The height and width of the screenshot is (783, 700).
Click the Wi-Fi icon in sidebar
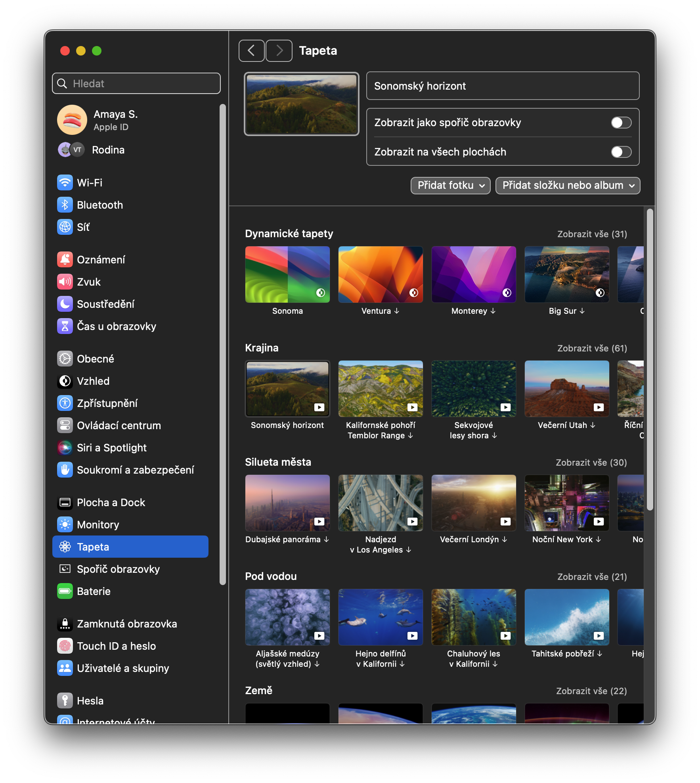coord(65,183)
